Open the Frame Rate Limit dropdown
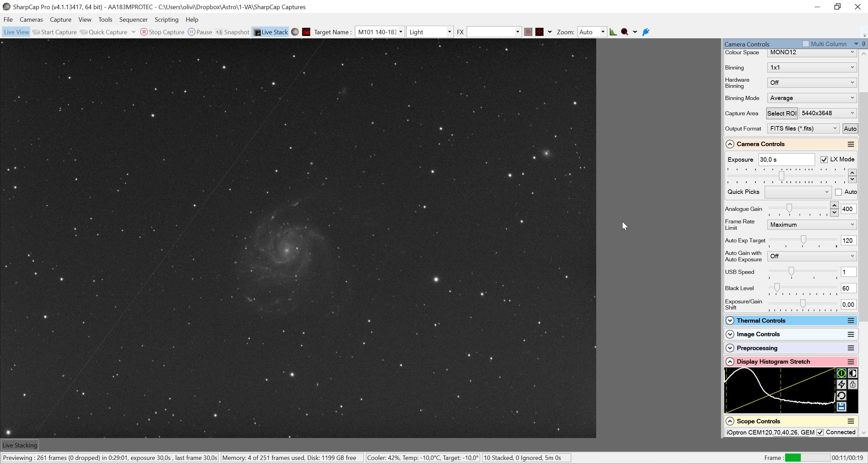 (812, 225)
